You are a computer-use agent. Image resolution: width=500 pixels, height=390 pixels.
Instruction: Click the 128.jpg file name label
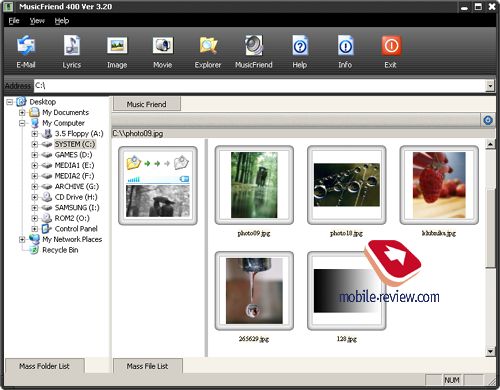(x=346, y=339)
